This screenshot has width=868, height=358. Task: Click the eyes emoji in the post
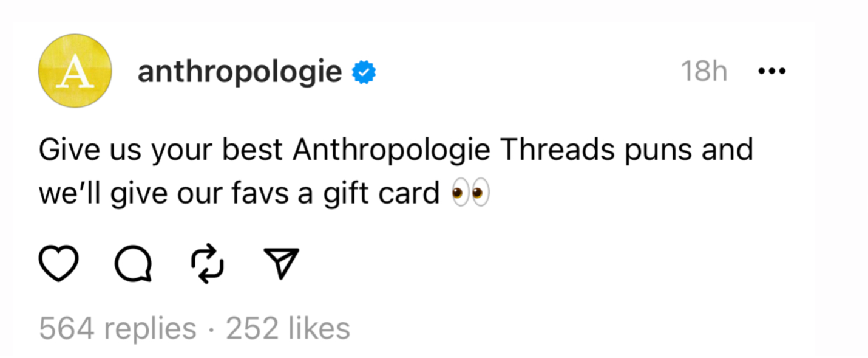(x=470, y=194)
